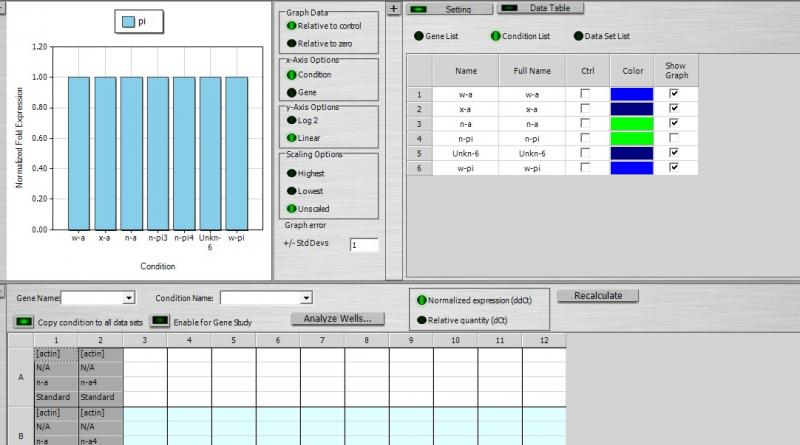Toggle the Enable for Gene Study indicator

[x=160, y=320]
